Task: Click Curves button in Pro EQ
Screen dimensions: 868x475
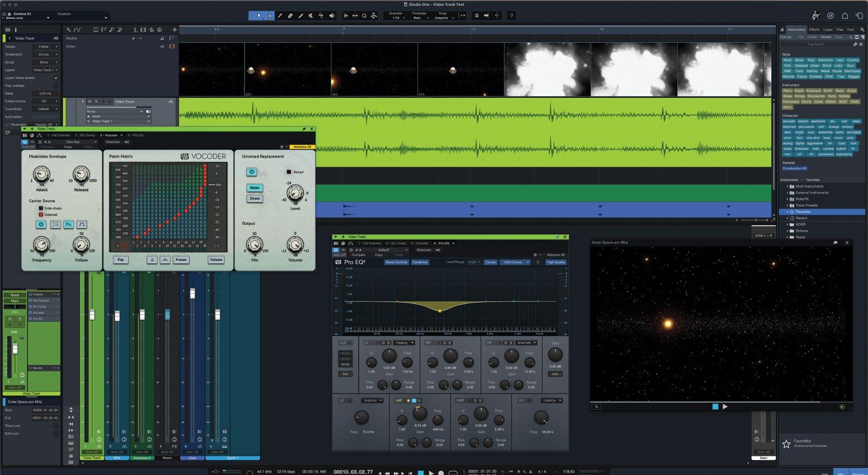Action: tap(490, 262)
